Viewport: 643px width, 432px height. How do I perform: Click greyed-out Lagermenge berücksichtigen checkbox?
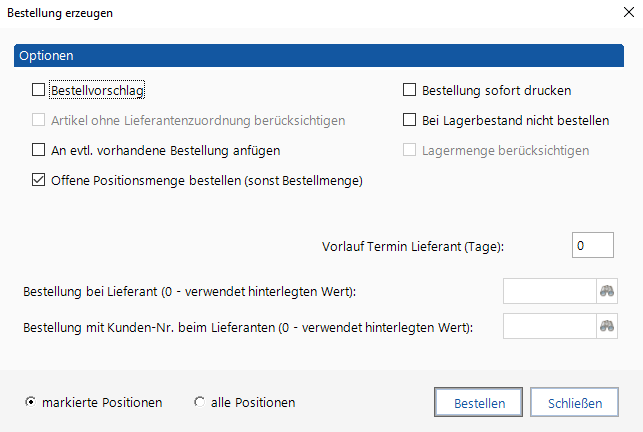pos(409,150)
